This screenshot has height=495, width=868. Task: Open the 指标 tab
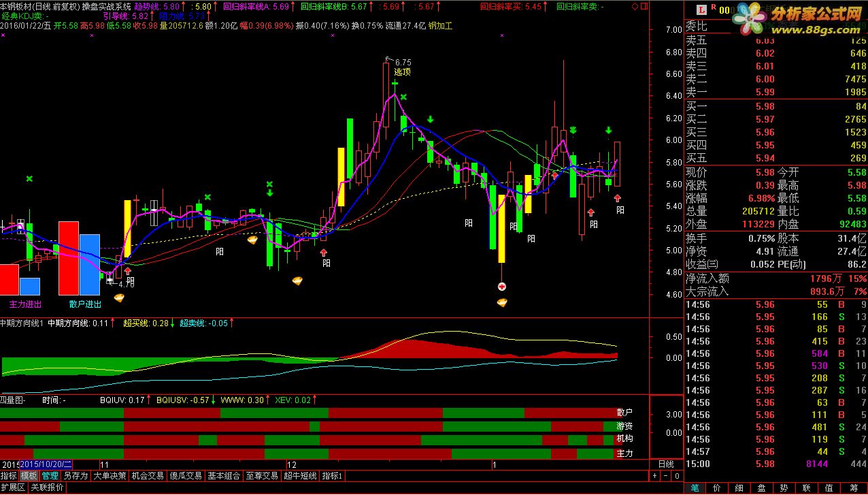point(9,476)
